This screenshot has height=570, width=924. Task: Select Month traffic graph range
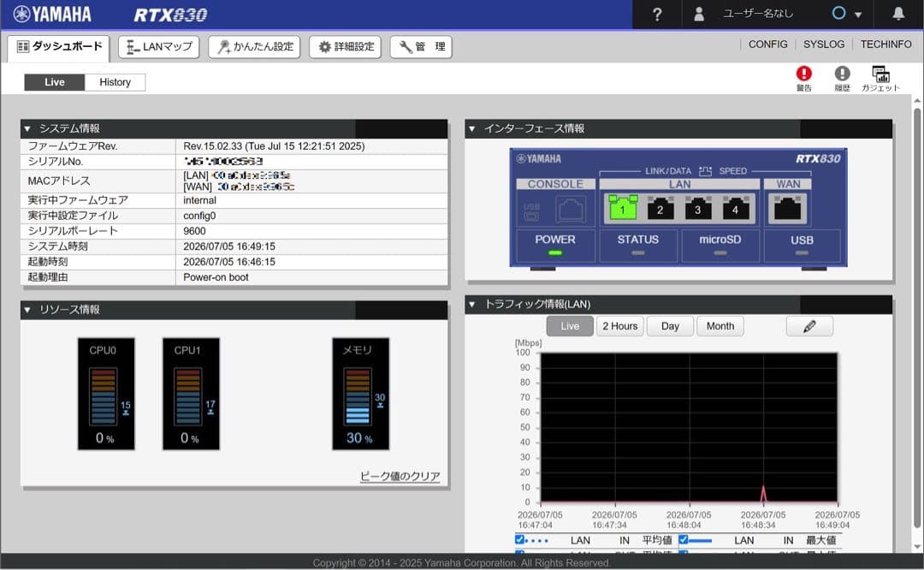(x=720, y=326)
